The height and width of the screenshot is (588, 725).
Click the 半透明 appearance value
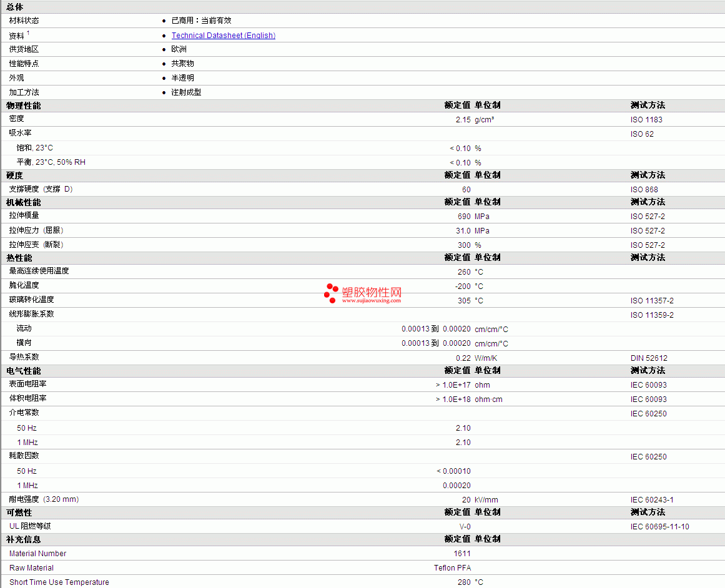pyautogui.click(x=182, y=78)
